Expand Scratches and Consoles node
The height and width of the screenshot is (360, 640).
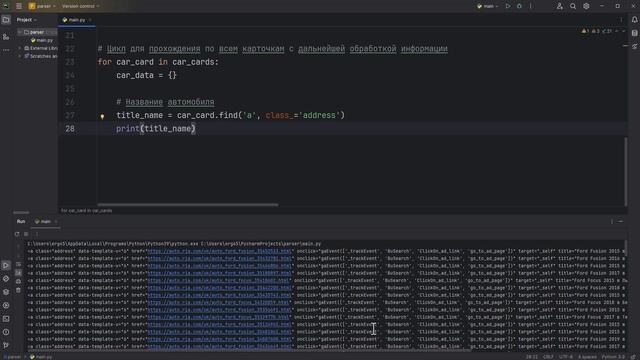20,56
